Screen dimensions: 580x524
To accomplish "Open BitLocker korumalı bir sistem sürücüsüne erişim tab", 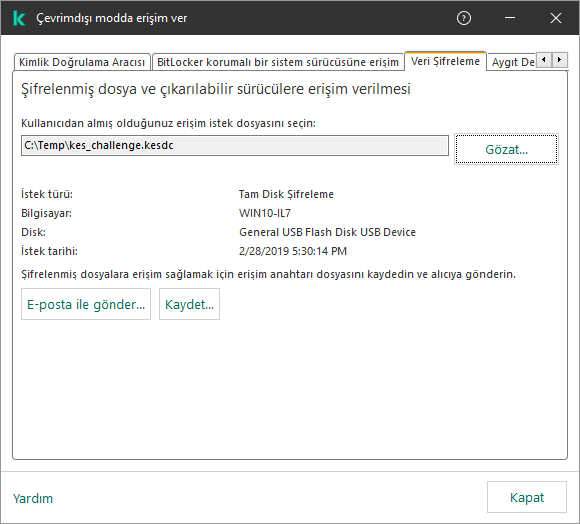I will (x=278, y=62).
